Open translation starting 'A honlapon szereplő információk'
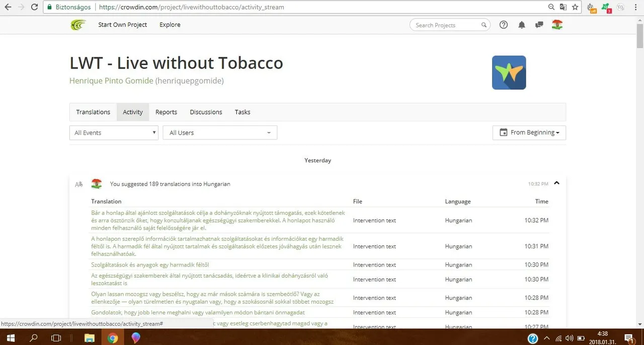 217,246
